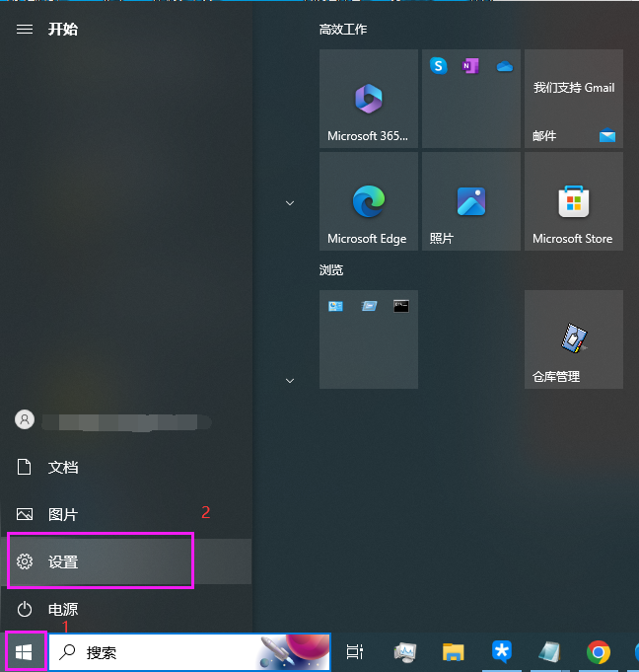
Task: Open the blue star app on taskbar
Action: point(502,652)
